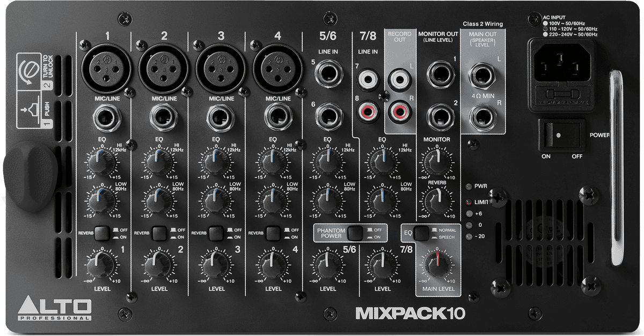Click the red Record Out R jack
644x336 pixels.
point(399,111)
